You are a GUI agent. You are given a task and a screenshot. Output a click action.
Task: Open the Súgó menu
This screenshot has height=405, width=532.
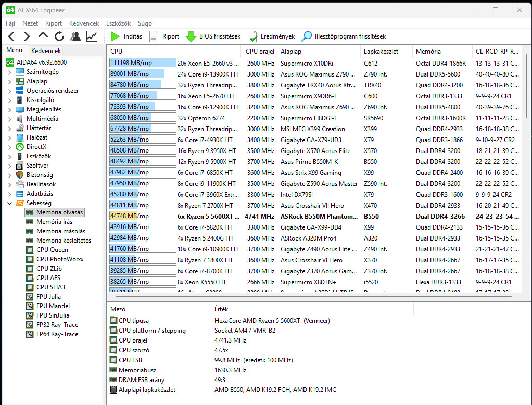[145, 23]
